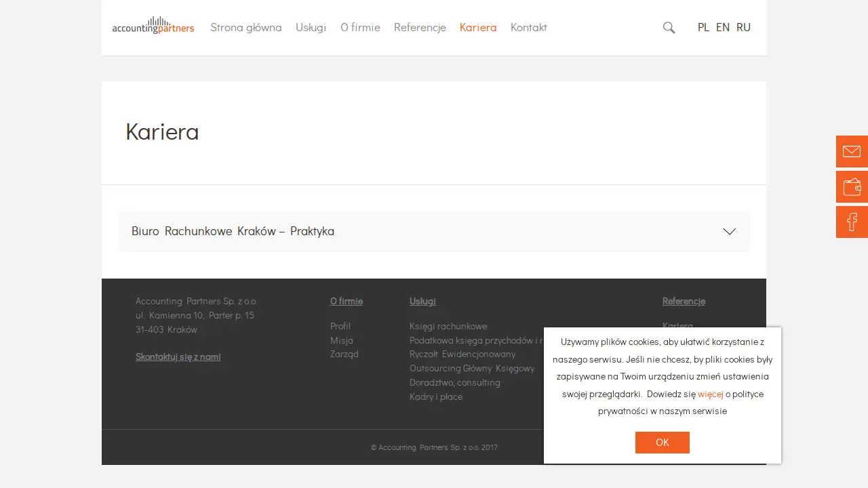This screenshot has width=868, height=488.
Task: Open the Facebook side icon
Action: click(x=852, y=222)
